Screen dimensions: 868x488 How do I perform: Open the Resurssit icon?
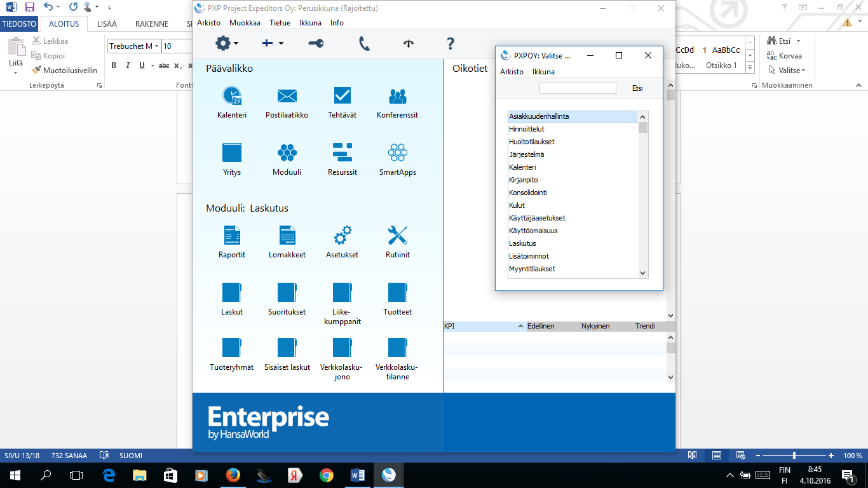pos(342,152)
